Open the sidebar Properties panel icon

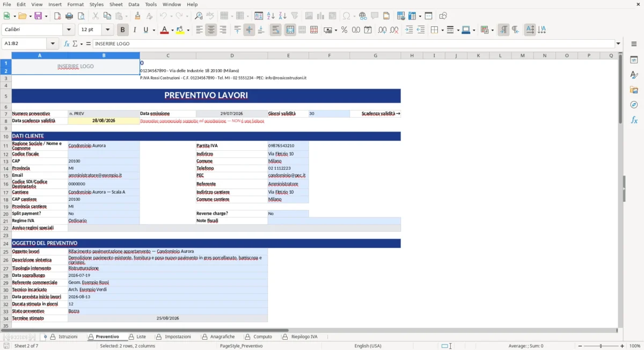(634, 60)
